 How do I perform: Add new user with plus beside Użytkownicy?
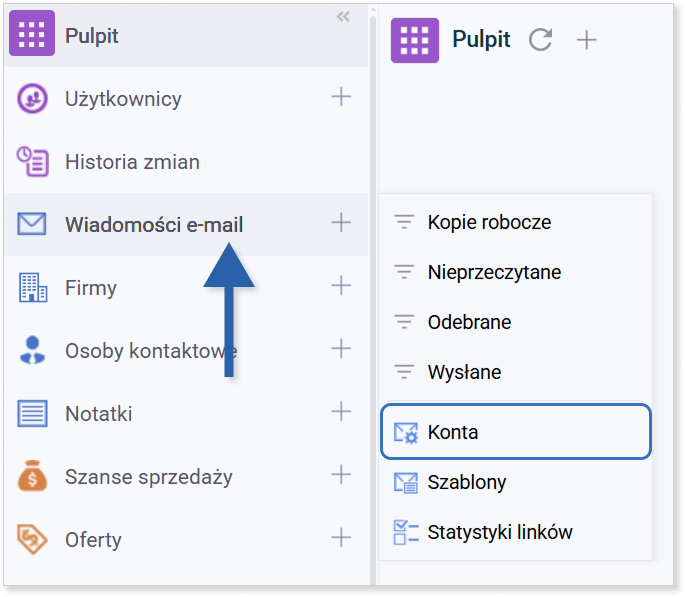pos(341,97)
